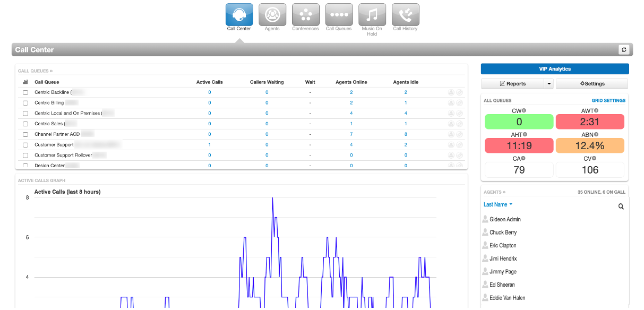Image resolution: width=644 pixels, height=310 pixels.
Task: Switch to the Call Queues tab label
Action: click(339, 29)
